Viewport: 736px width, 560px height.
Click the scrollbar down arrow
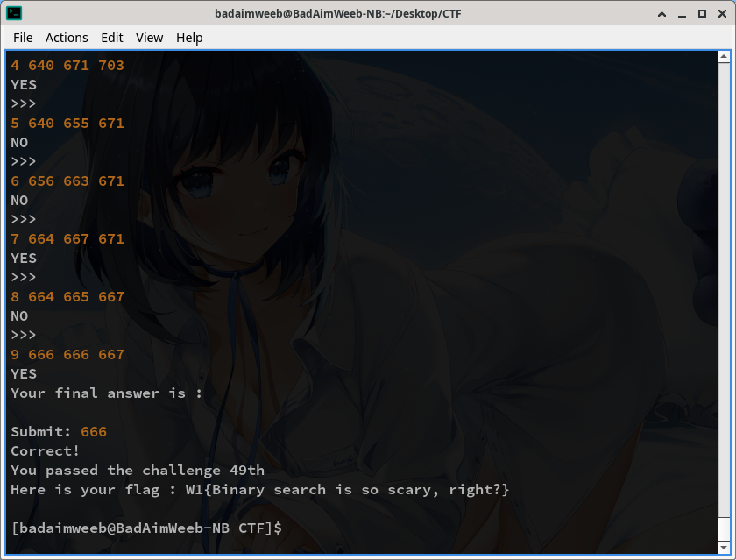point(724,548)
